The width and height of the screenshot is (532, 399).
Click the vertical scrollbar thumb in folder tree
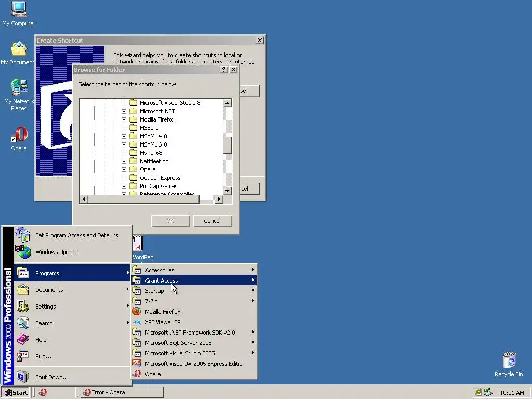[x=228, y=145]
